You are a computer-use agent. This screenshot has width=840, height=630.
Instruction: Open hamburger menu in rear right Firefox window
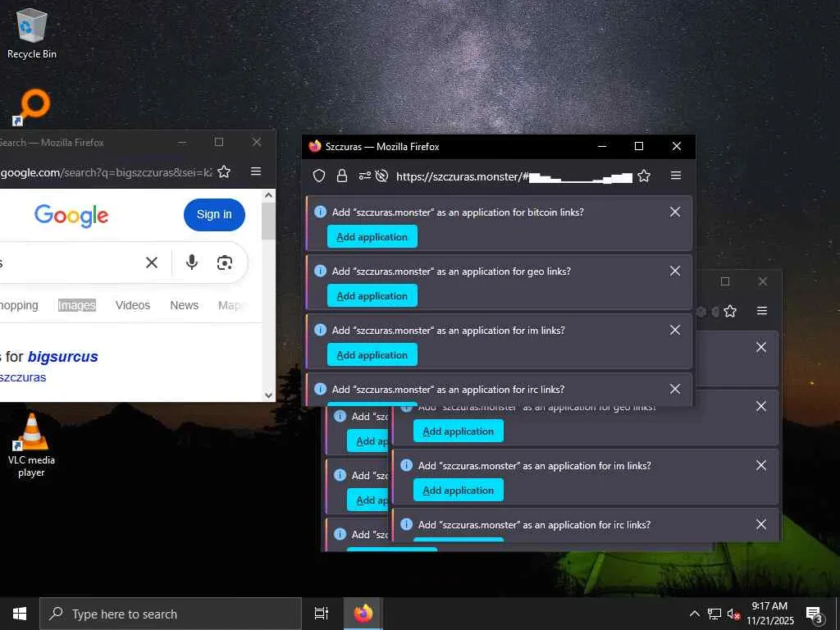pyautogui.click(x=762, y=311)
